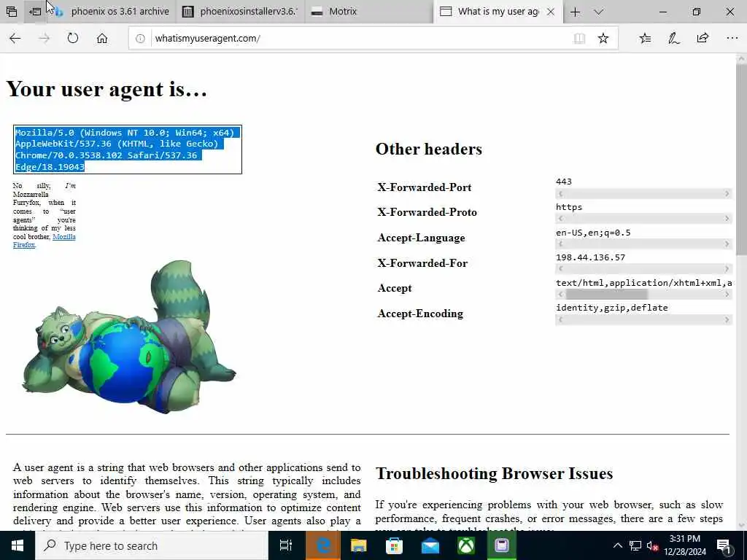Show hidden system tray icons
The height and width of the screenshot is (560, 747).
617,545
